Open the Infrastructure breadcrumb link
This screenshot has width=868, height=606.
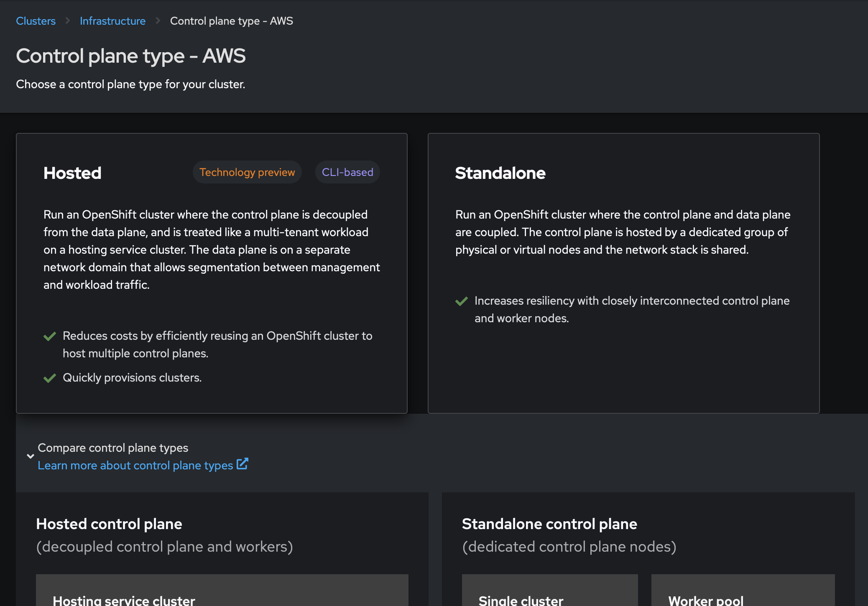[x=112, y=21]
